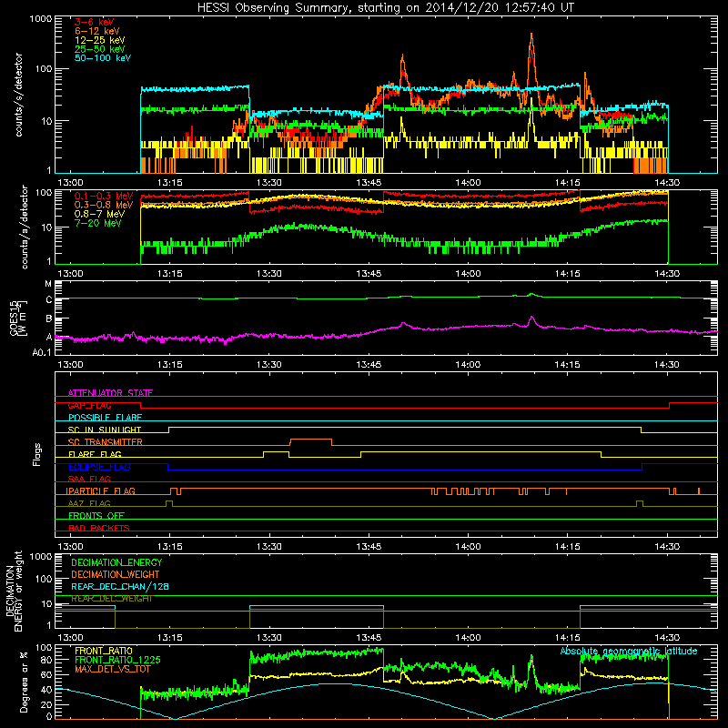The height and width of the screenshot is (728, 728).
Task: Click the blue ECLIPSE_FLAG label
Action: pos(99,467)
